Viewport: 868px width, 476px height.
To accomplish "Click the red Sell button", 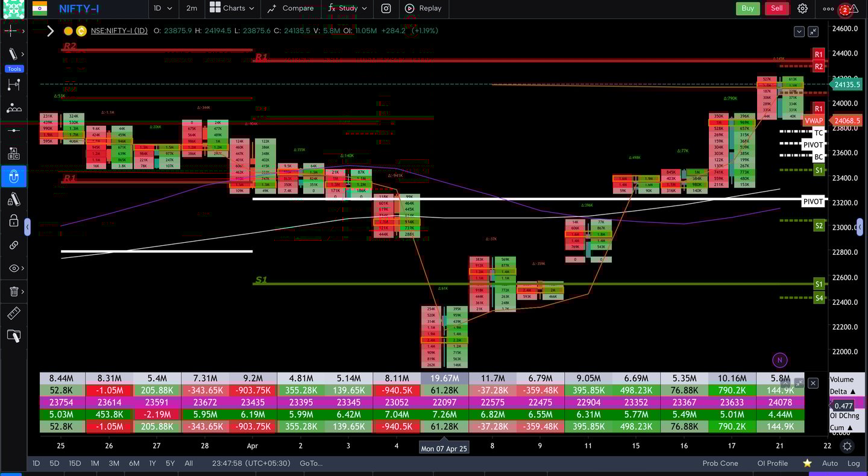I will click(777, 8).
